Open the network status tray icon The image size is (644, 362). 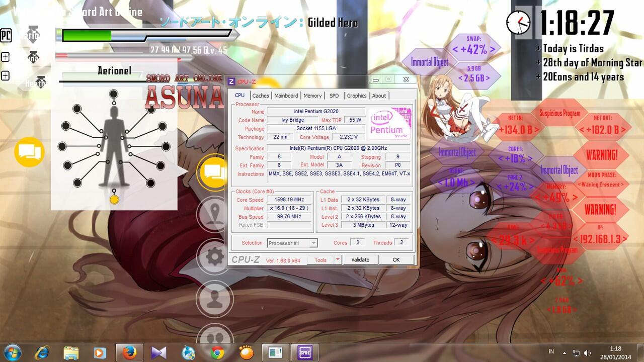tap(577, 353)
